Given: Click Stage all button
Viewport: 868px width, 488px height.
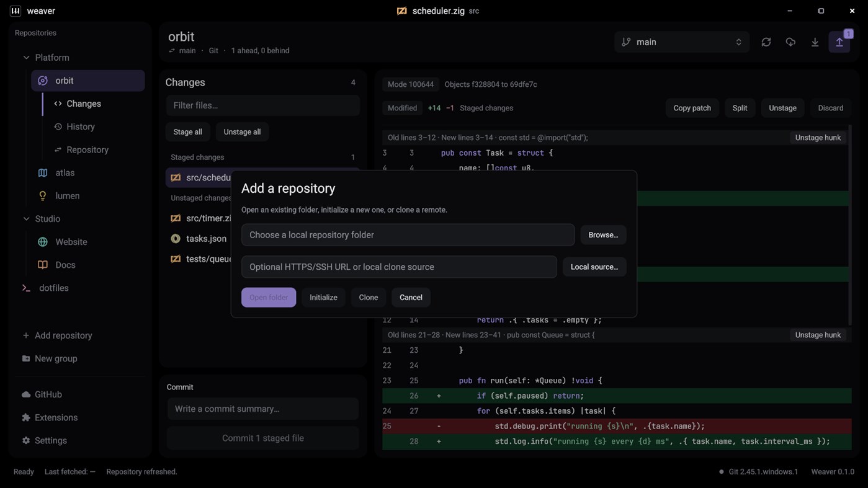Looking at the screenshot, I should (188, 131).
